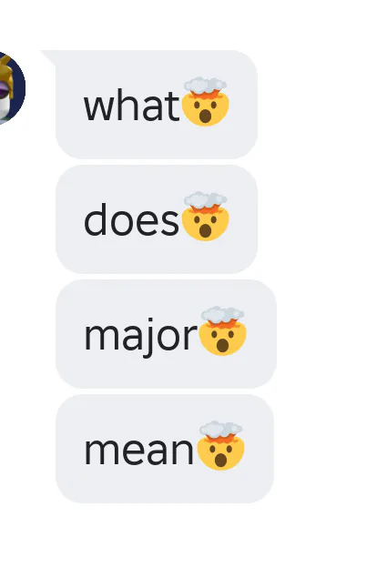Click the pointed tail of the first bubble
Screen dimensions: 387x588
pos(48,56)
